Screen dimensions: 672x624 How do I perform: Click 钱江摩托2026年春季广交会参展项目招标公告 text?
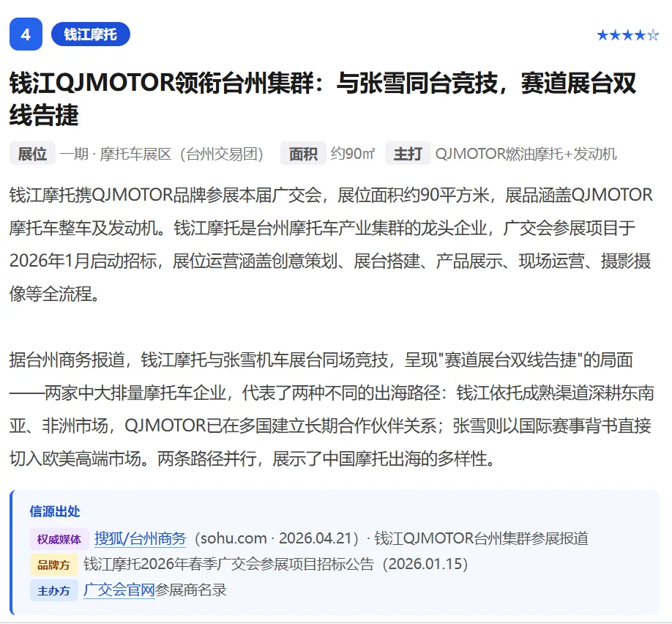pyautogui.click(x=228, y=565)
